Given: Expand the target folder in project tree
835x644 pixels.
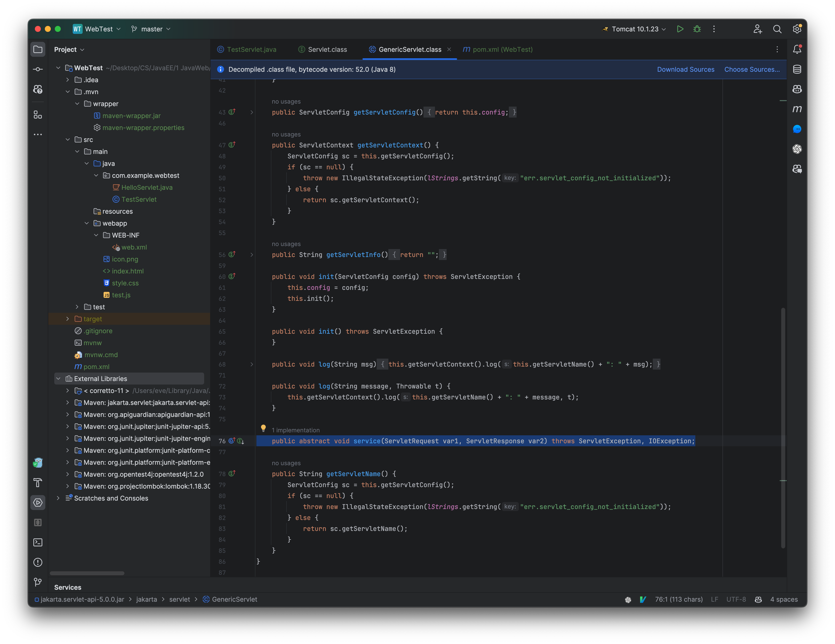Looking at the screenshot, I should click(68, 319).
